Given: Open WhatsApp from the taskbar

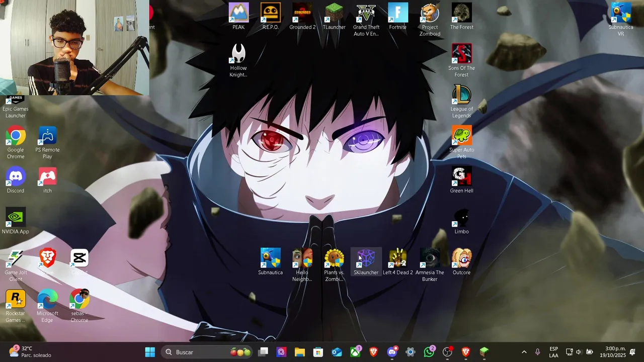Looking at the screenshot, I should [429, 352].
